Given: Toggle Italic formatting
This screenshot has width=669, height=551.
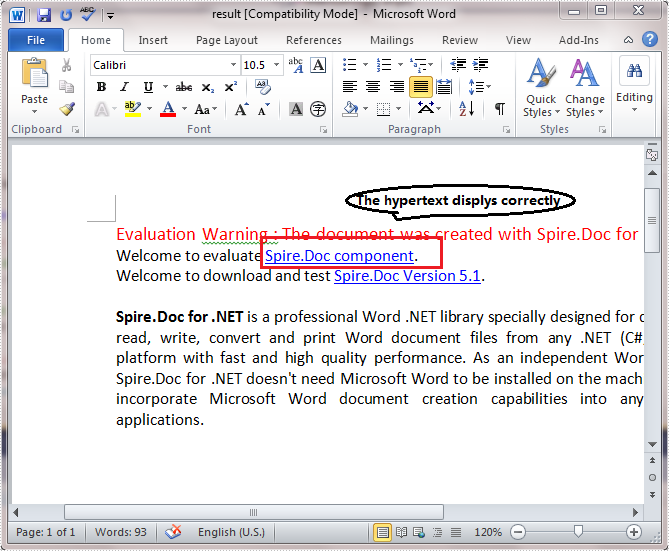Looking at the screenshot, I should click(124, 87).
